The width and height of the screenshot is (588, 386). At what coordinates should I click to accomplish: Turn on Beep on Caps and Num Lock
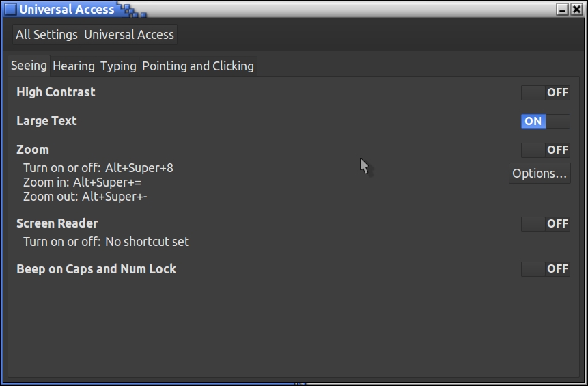click(545, 269)
